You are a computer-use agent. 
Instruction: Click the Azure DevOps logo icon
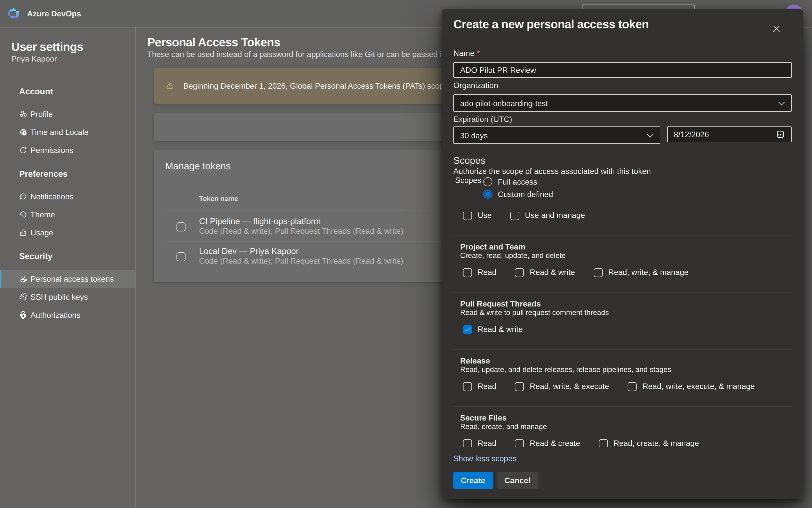coord(14,14)
